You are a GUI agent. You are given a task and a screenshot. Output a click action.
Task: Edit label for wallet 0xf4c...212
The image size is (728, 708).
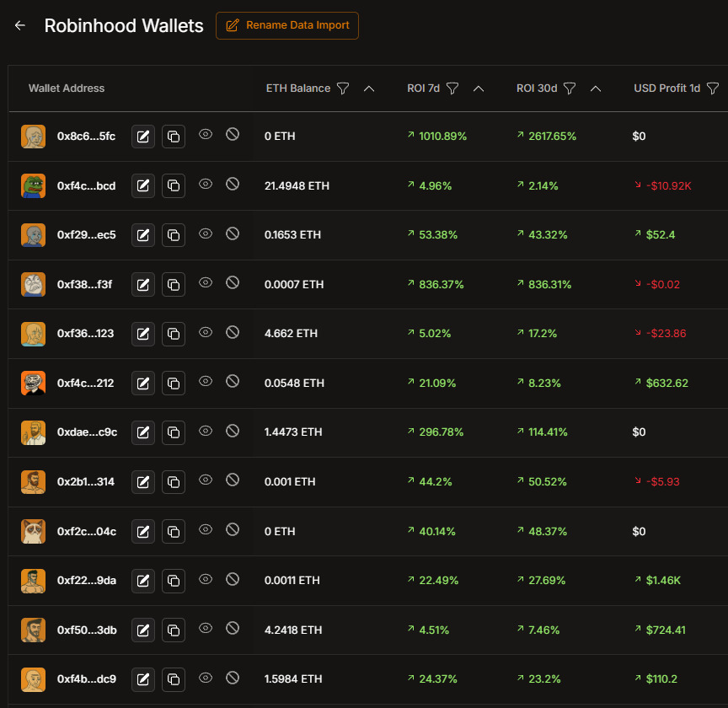tap(143, 383)
